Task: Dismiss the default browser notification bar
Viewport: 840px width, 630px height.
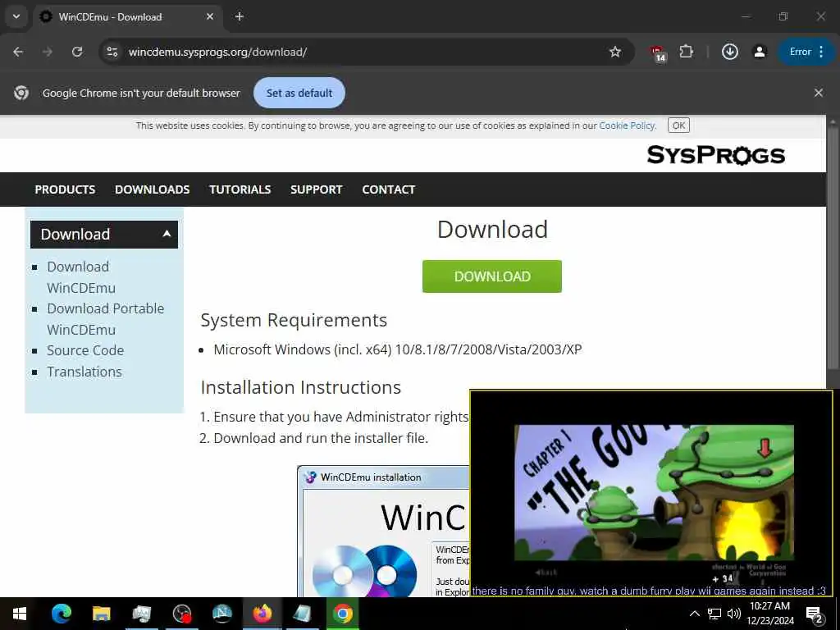Action: click(819, 93)
